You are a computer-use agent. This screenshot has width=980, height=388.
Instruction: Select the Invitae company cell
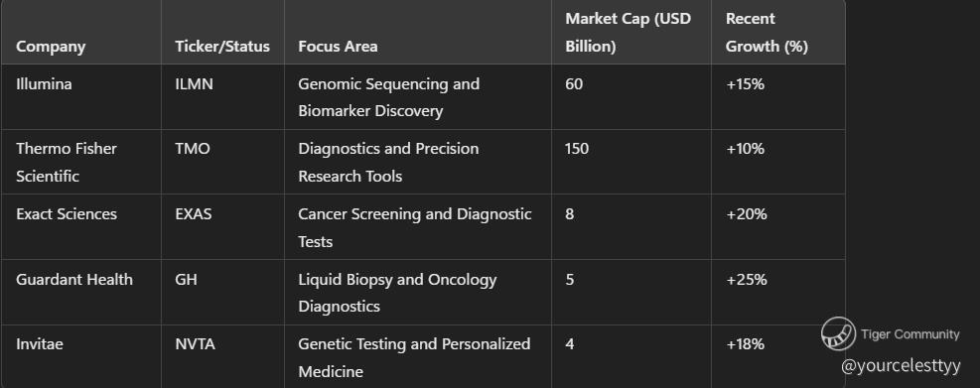tap(40, 343)
